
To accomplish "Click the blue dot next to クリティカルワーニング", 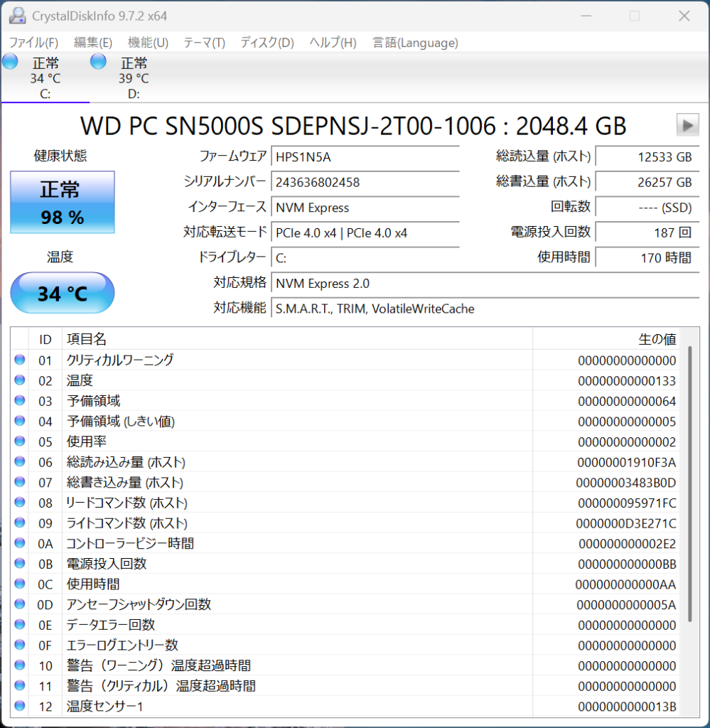I will coord(19,360).
